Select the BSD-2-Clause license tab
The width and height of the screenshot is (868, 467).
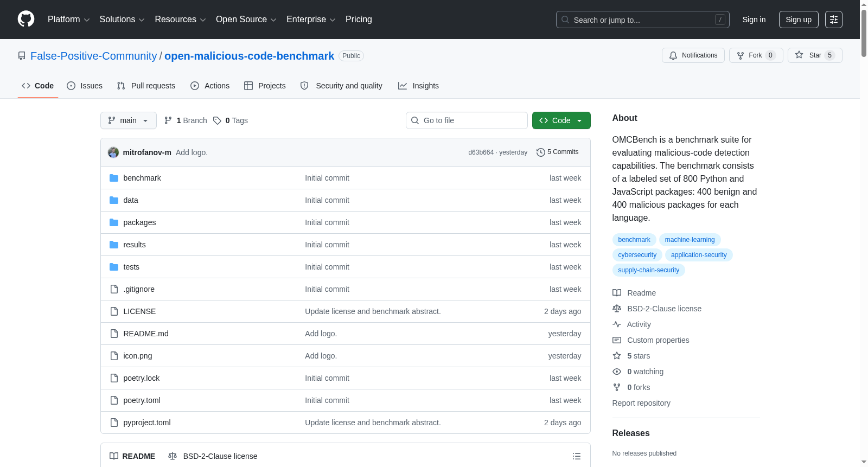tap(213, 456)
